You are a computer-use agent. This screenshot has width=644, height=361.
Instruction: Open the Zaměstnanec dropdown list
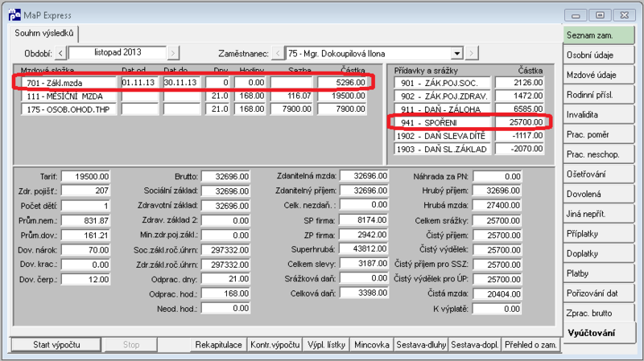[456, 53]
